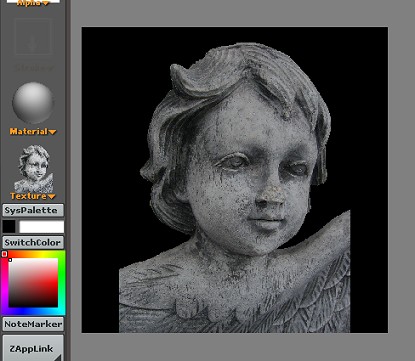Select the gray material sphere icon

click(33, 103)
